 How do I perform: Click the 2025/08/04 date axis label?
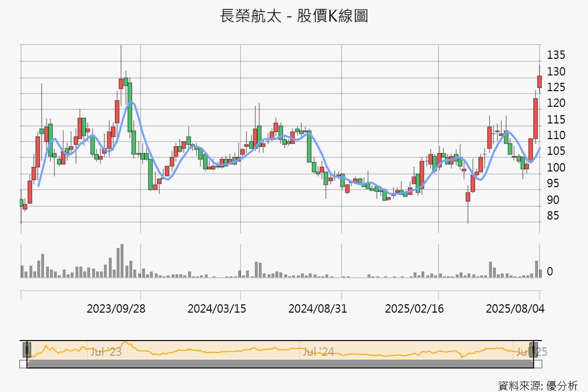click(514, 309)
